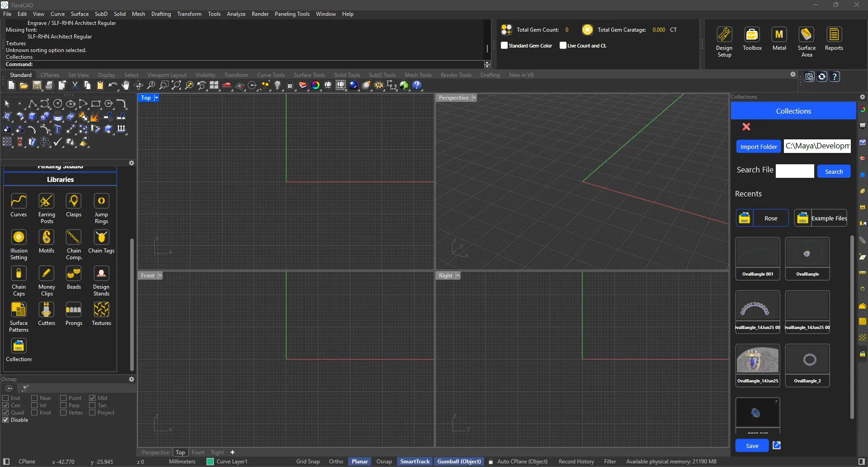Viewport: 868px width, 467px height.
Task: Open the Jump Rings library
Action: pyautogui.click(x=101, y=201)
